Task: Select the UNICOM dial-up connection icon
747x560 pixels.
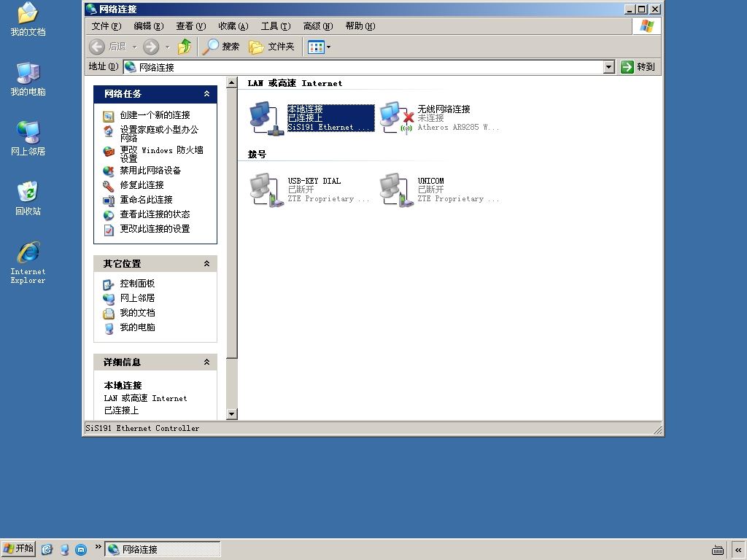Action: point(396,190)
